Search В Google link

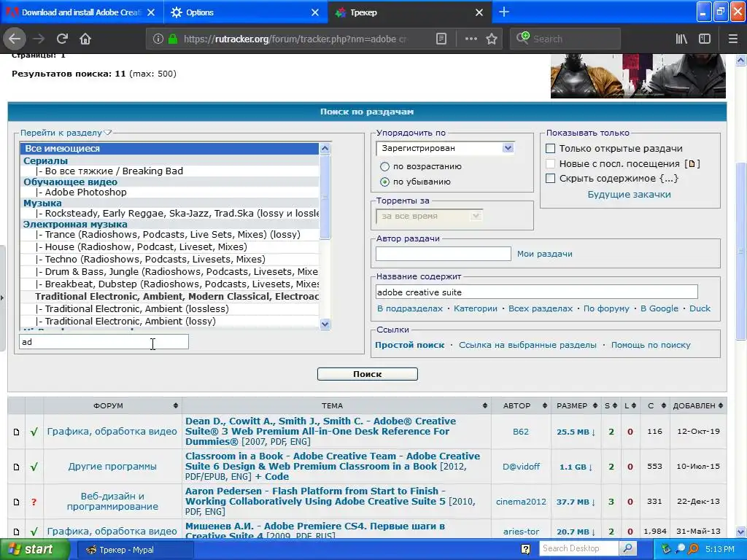659,308
